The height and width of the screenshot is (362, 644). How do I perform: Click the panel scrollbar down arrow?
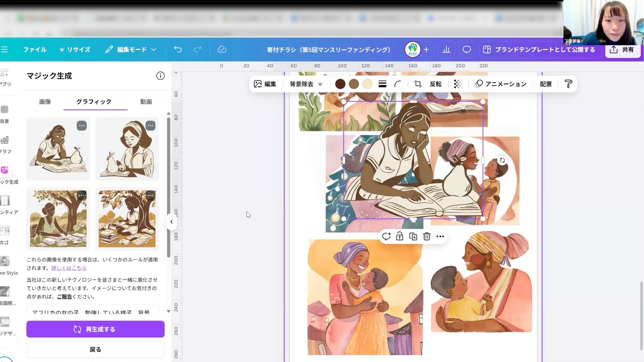click(168, 311)
